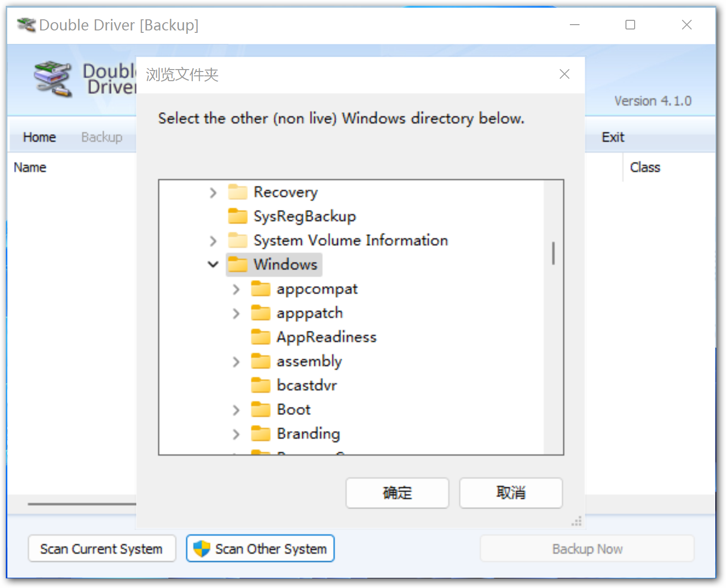Image resolution: width=726 pixels, height=588 pixels.
Task: Click the AppReadiness folder icon
Action: tap(261, 337)
